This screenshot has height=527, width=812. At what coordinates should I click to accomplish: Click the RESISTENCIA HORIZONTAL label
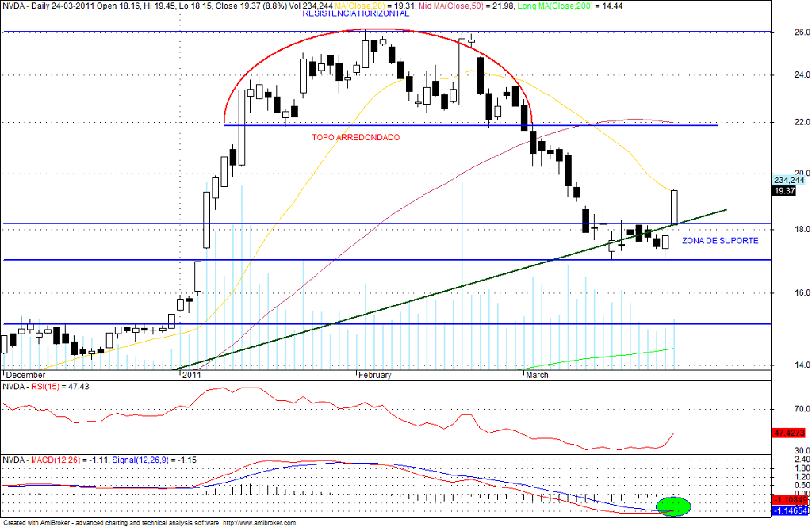(x=355, y=14)
